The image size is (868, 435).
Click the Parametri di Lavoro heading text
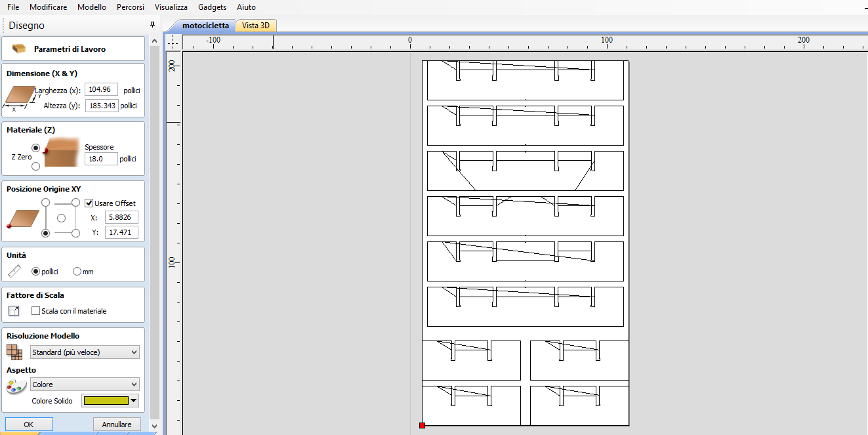pos(70,49)
